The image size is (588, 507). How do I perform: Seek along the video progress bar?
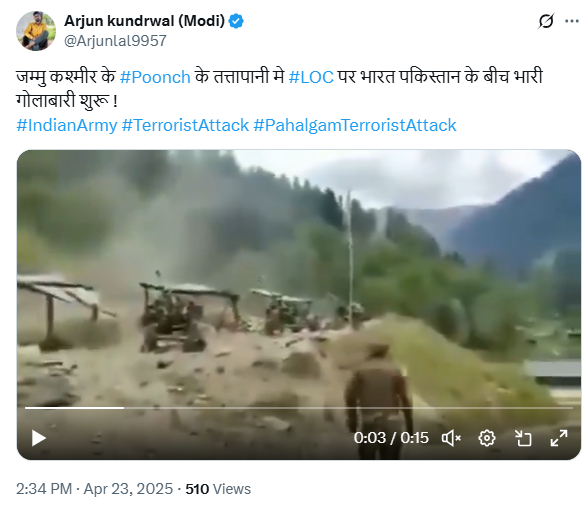pyautogui.click(x=299, y=408)
